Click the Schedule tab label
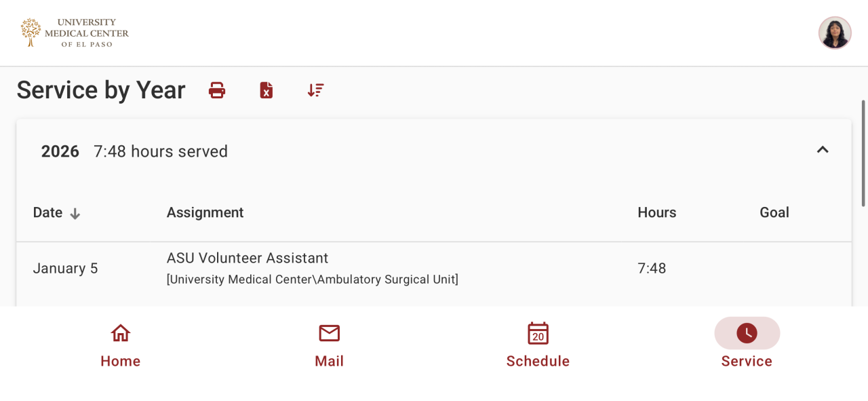Viewport: 868px width, 401px height. pyautogui.click(x=538, y=361)
